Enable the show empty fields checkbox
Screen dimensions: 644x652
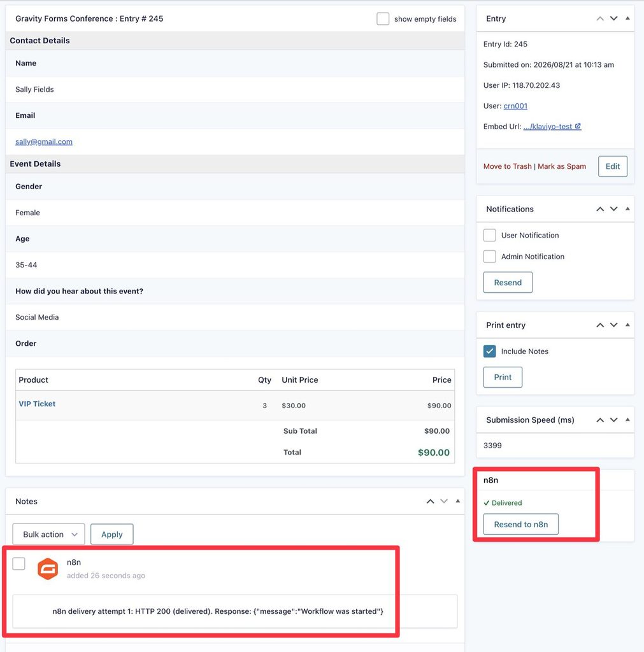pos(383,18)
